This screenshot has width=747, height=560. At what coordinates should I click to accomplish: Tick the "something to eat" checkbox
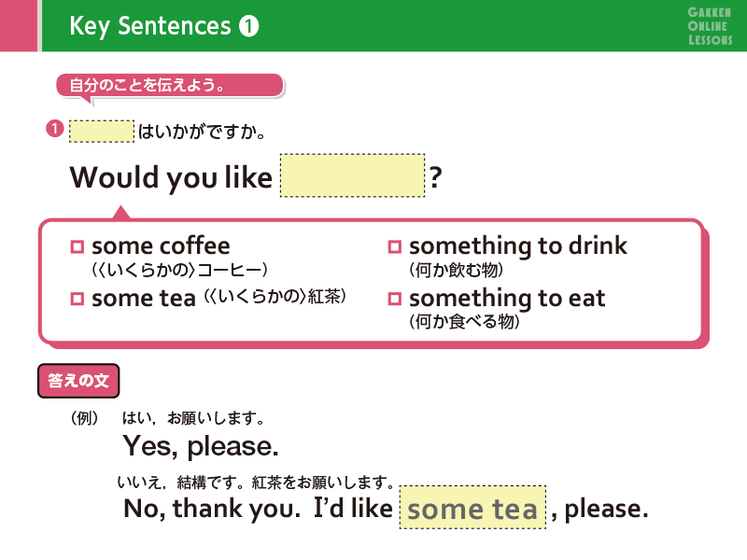pyautogui.click(x=394, y=300)
